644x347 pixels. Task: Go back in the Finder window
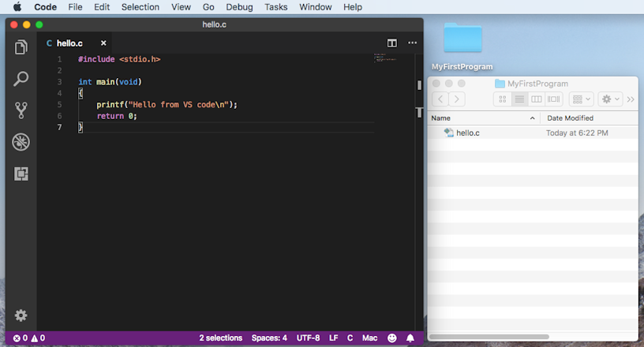click(x=440, y=99)
